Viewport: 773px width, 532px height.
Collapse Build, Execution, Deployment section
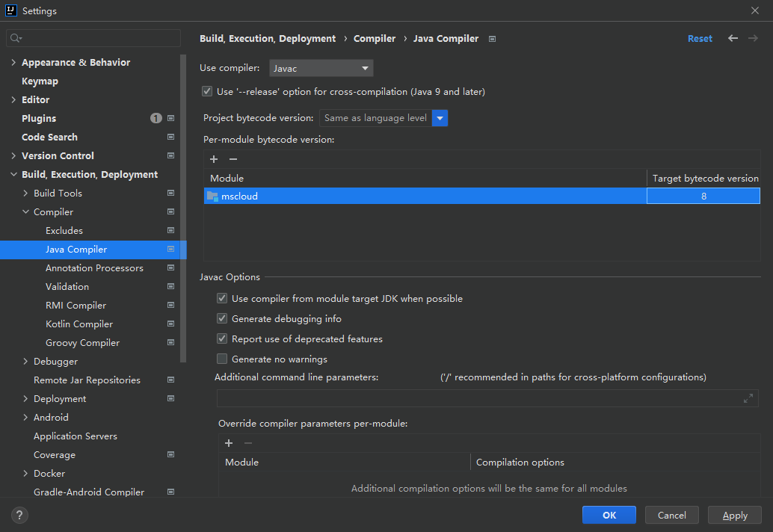click(x=13, y=174)
